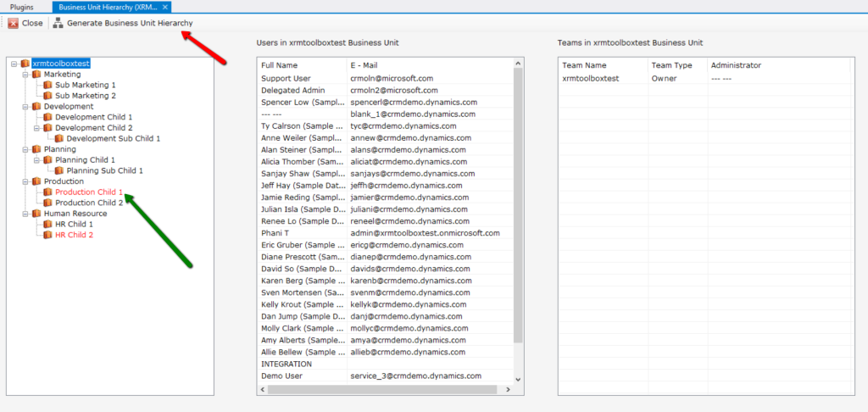Click the Production Child 2 node icon
This screenshot has height=412, width=868.
(x=48, y=203)
